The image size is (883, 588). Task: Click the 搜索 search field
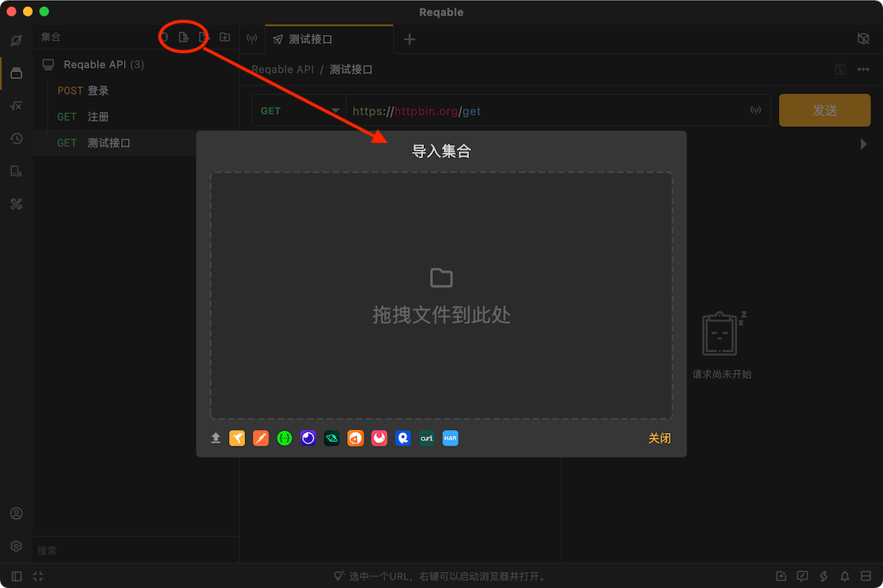(x=135, y=550)
